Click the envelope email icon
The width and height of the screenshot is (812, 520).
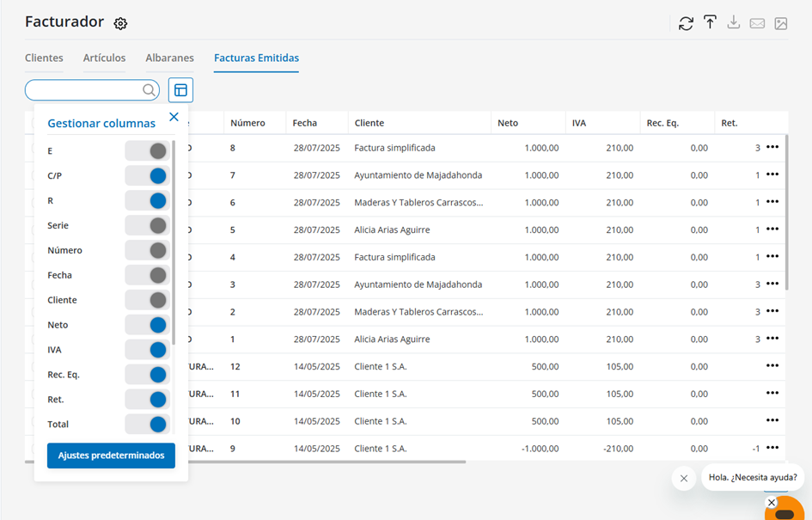pyautogui.click(x=757, y=23)
